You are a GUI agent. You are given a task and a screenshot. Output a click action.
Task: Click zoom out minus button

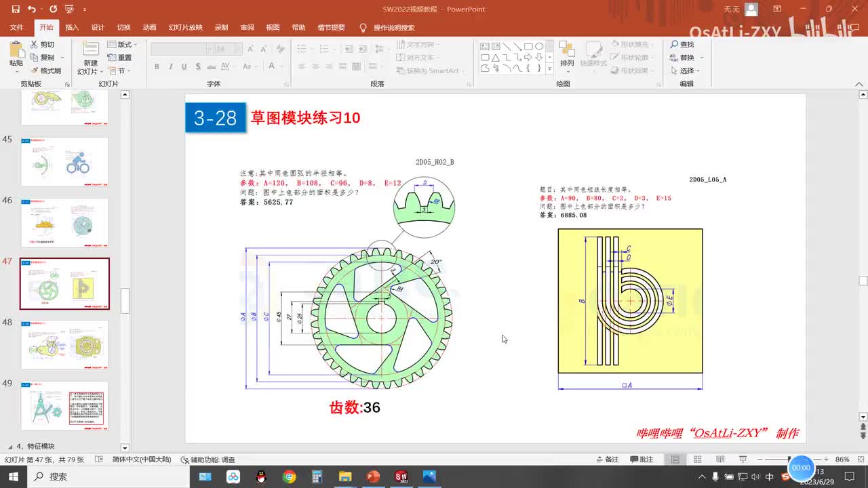click(x=760, y=460)
